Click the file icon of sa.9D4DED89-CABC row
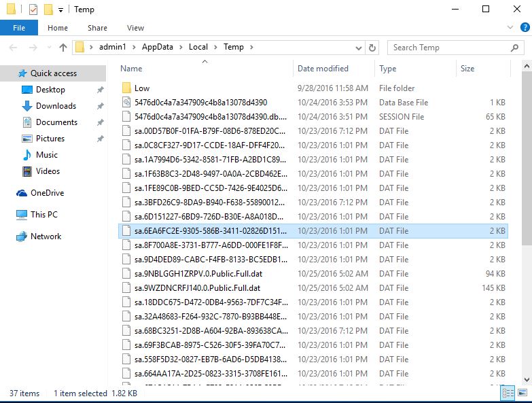This screenshot has width=532, height=403. pos(126,259)
